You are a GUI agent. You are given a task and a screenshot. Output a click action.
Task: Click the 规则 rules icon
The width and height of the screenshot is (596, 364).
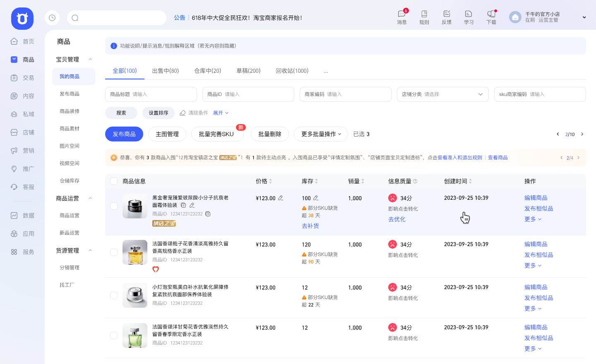424,17
